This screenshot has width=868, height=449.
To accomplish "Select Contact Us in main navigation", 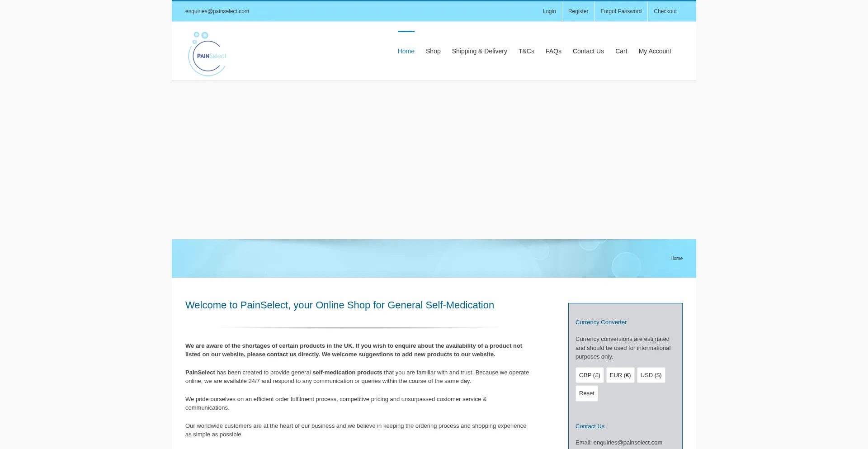I will tap(588, 51).
